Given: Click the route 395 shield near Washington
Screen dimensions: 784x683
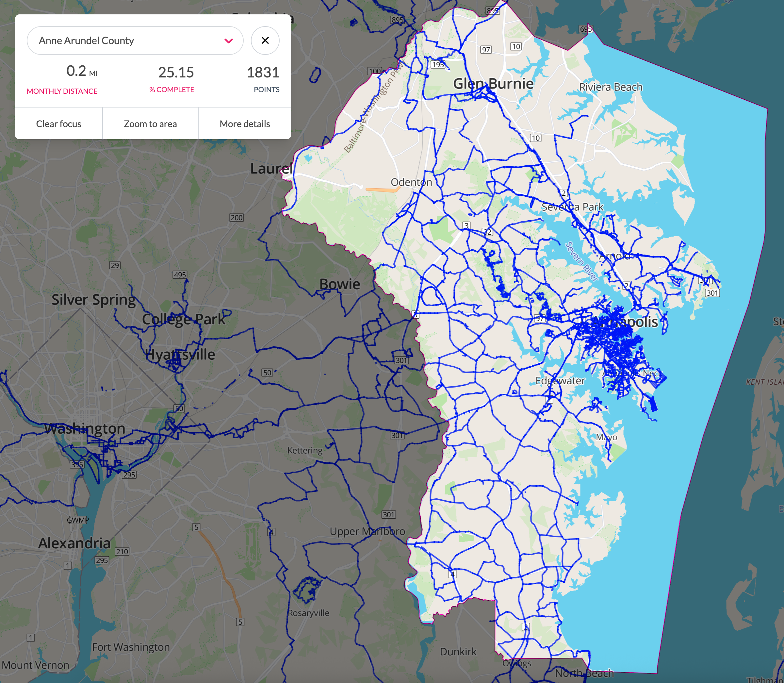Looking at the screenshot, I should (77, 464).
